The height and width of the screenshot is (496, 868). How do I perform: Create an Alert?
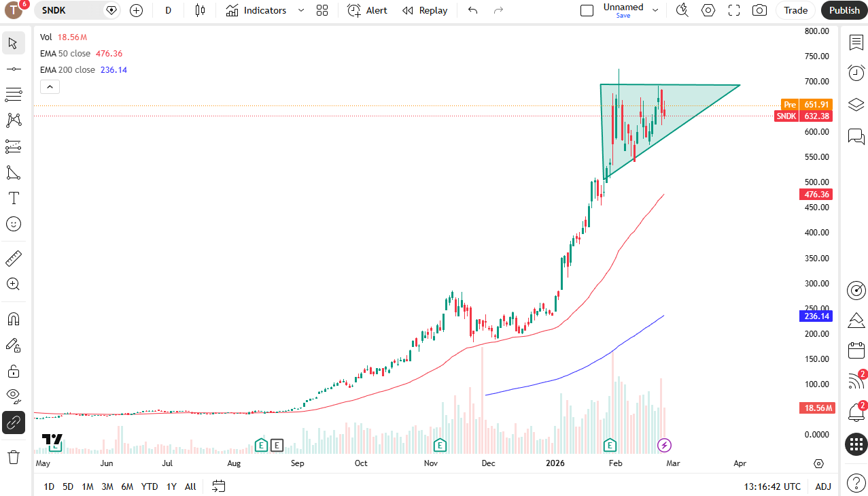click(x=367, y=10)
